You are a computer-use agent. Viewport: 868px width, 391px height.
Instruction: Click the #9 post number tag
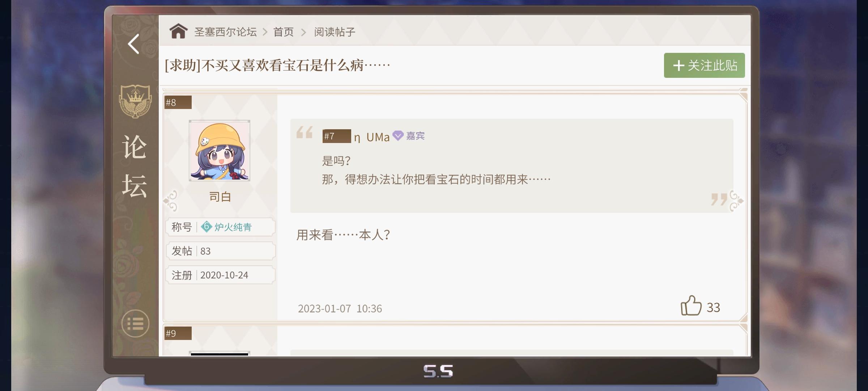[178, 333]
